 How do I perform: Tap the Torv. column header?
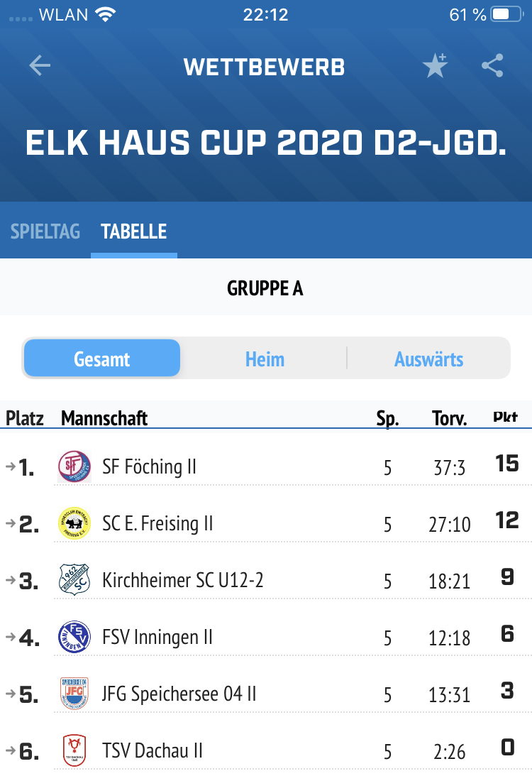[449, 418]
